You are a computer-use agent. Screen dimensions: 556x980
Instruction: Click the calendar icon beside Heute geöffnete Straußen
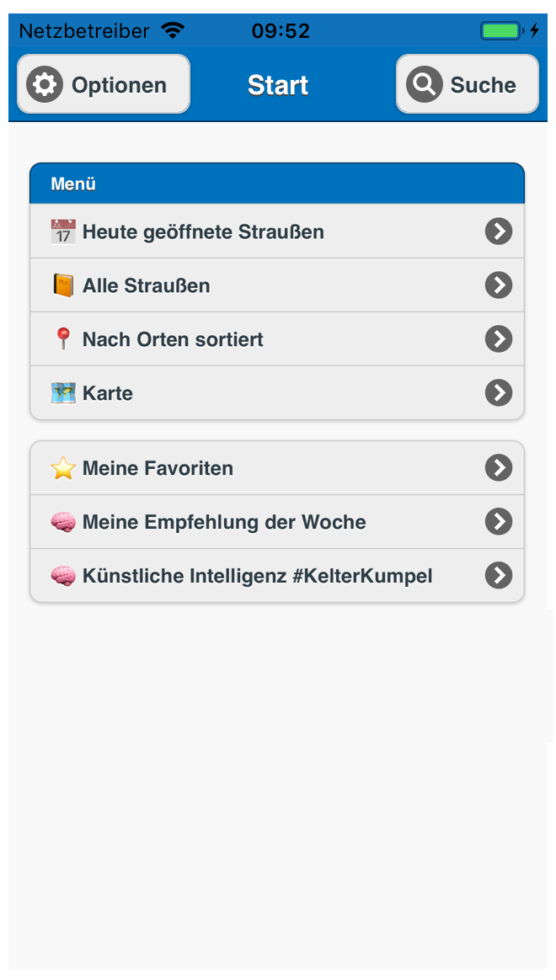click(x=63, y=232)
